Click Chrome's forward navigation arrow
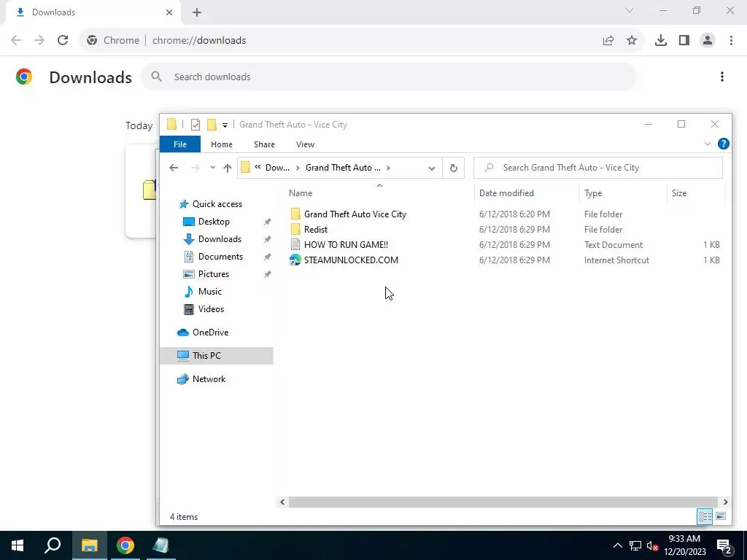Image resolution: width=747 pixels, height=560 pixels. tap(39, 41)
